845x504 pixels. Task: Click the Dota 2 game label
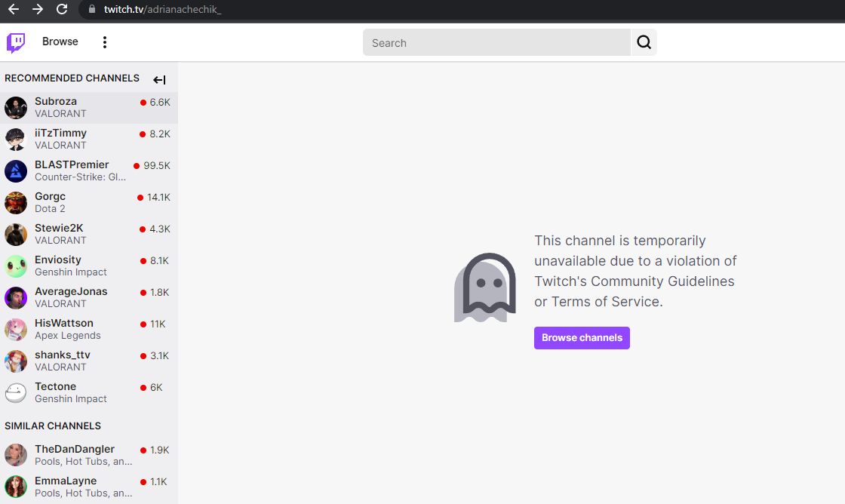tap(50, 208)
